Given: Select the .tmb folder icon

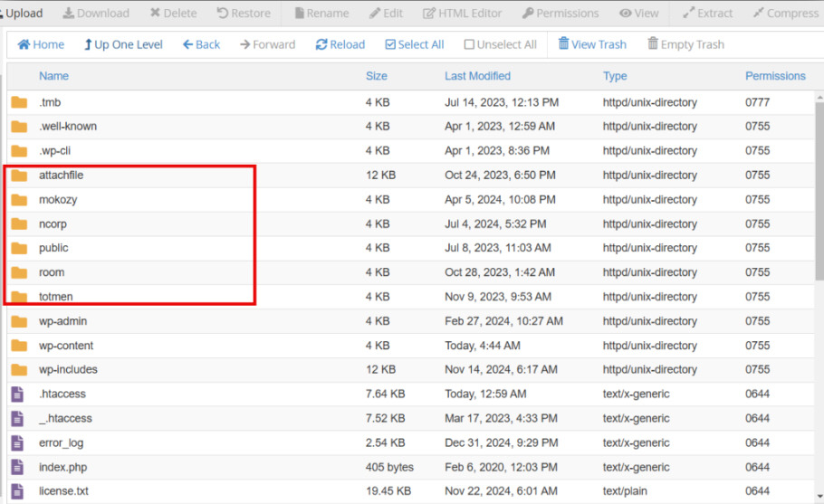Looking at the screenshot, I should [x=19, y=102].
